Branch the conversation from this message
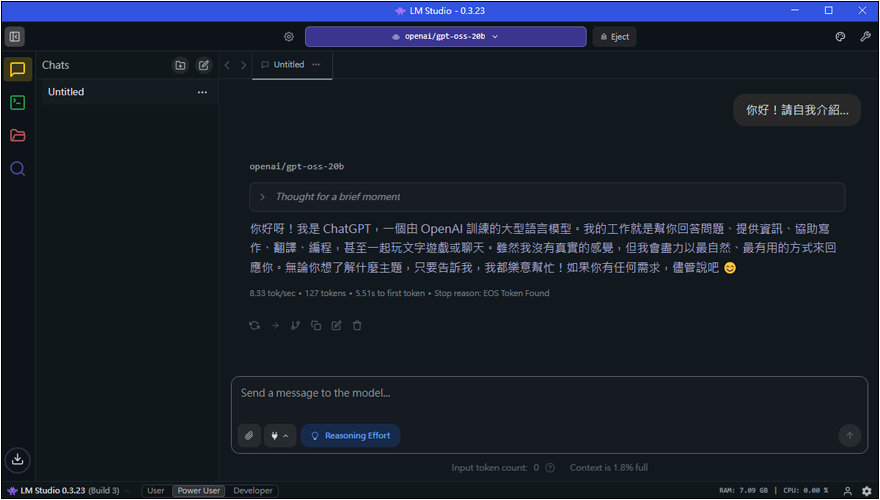 [x=295, y=325]
